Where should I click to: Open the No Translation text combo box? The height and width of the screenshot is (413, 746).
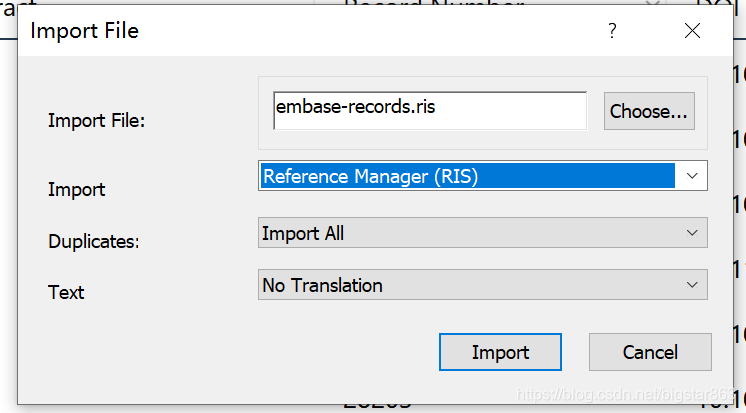(482, 285)
